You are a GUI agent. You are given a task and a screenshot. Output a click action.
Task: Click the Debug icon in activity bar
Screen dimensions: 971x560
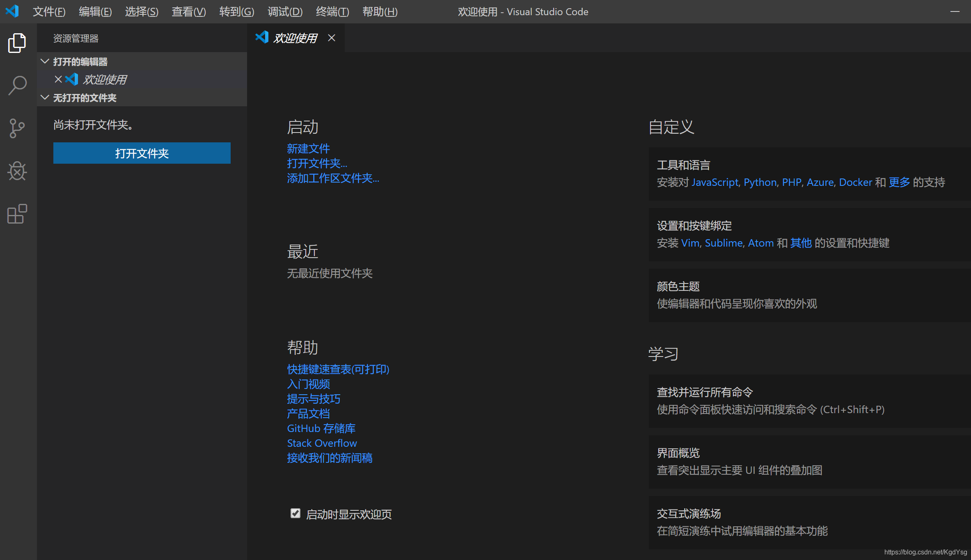click(x=17, y=171)
